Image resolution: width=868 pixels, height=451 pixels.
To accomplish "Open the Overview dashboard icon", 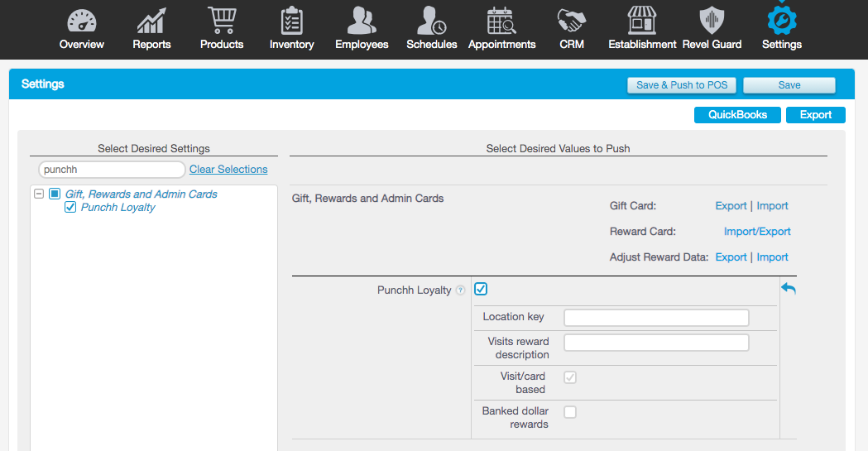I will [82, 21].
